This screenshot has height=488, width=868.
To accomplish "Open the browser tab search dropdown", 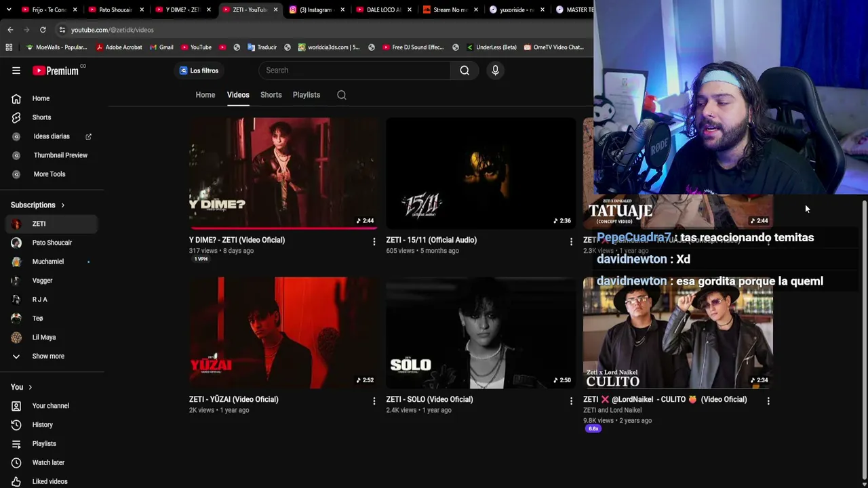I will pos(9,9).
